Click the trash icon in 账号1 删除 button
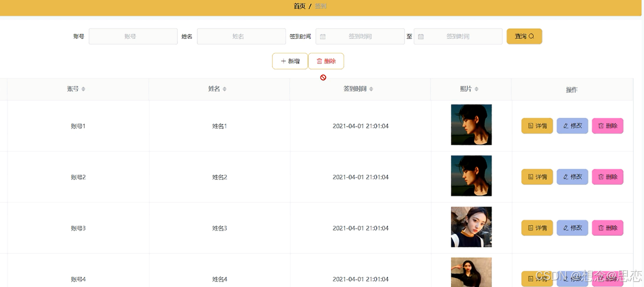 click(x=601, y=126)
